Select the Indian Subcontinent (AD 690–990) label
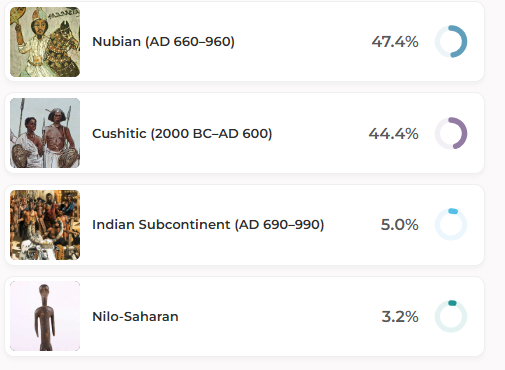Viewport: 505px width, 370px height. (x=208, y=225)
